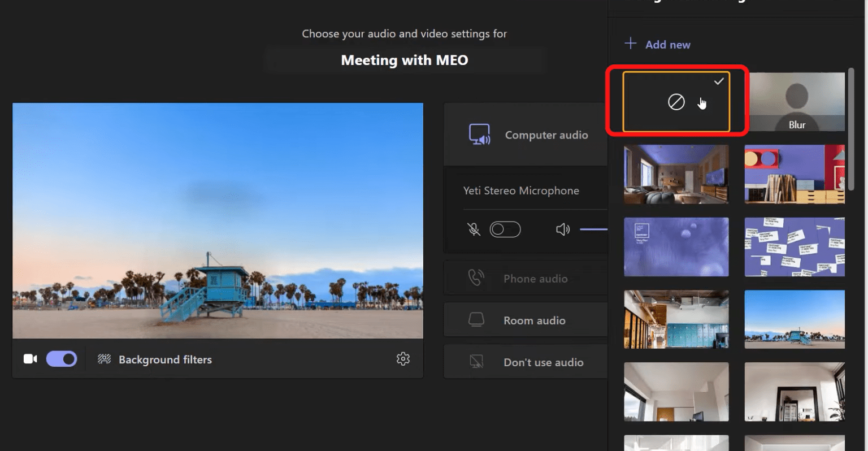Adjust the speaker volume slider
This screenshot has height=451, width=868.
(592, 229)
